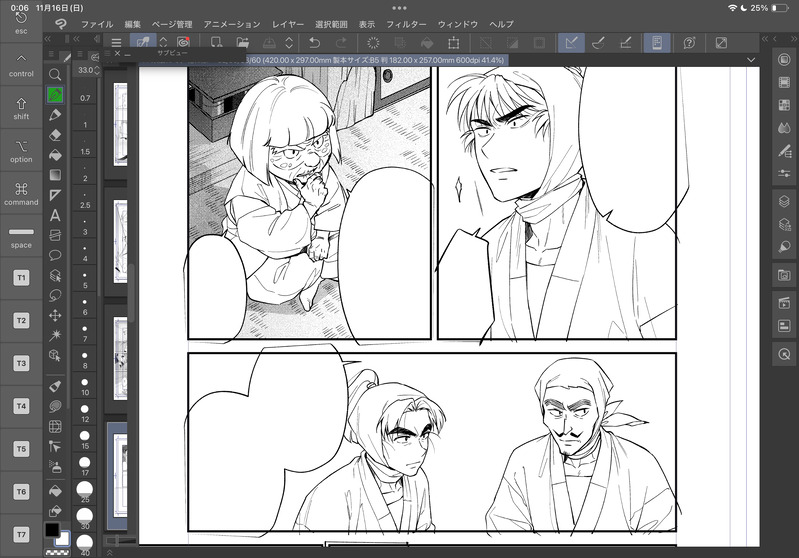Toggle the command modifier key
The image size is (799, 558).
(x=21, y=194)
